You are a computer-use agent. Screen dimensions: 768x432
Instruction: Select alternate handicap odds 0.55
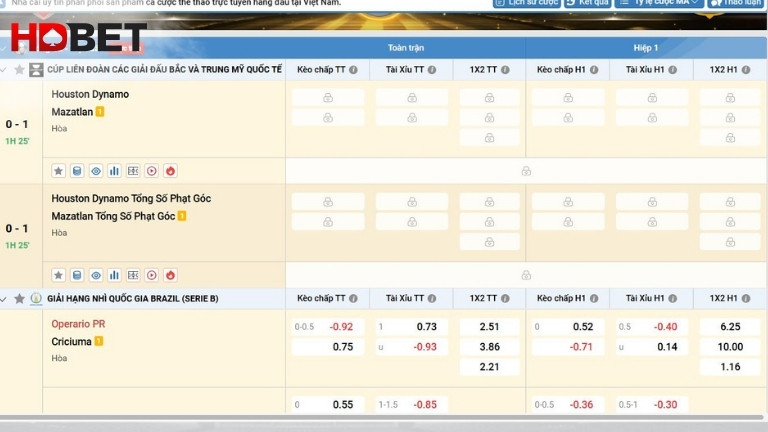(328, 405)
